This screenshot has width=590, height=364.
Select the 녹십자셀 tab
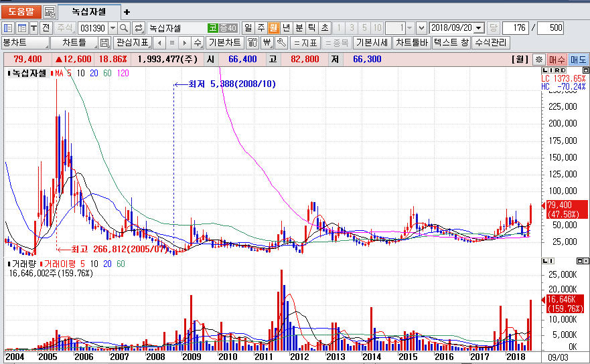click(x=88, y=12)
